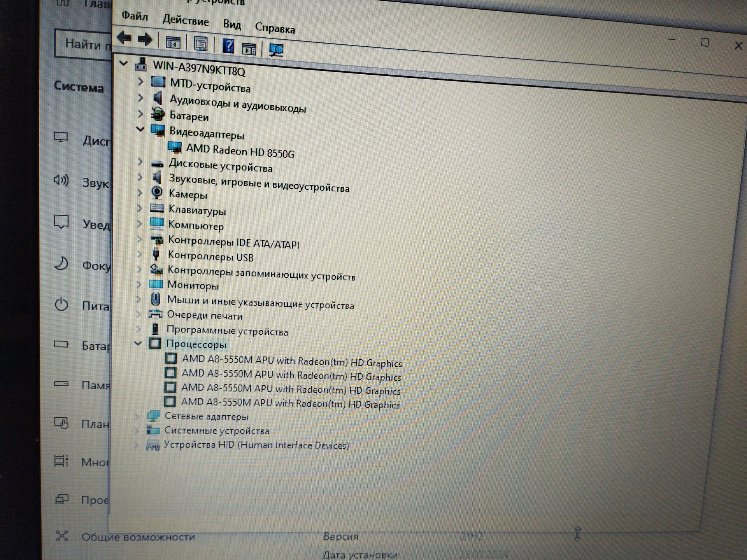Expand Контроллеры IDE ATA/ATAPI node
The width and height of the screenshot is (747, 560).
tap(139, 239)
